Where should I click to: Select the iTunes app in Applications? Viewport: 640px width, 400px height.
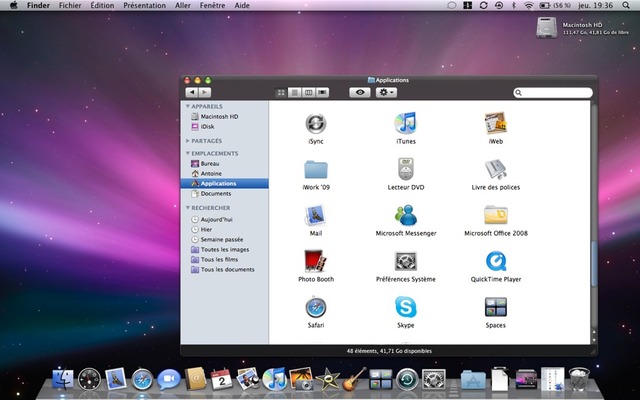[x=405, y=123]
